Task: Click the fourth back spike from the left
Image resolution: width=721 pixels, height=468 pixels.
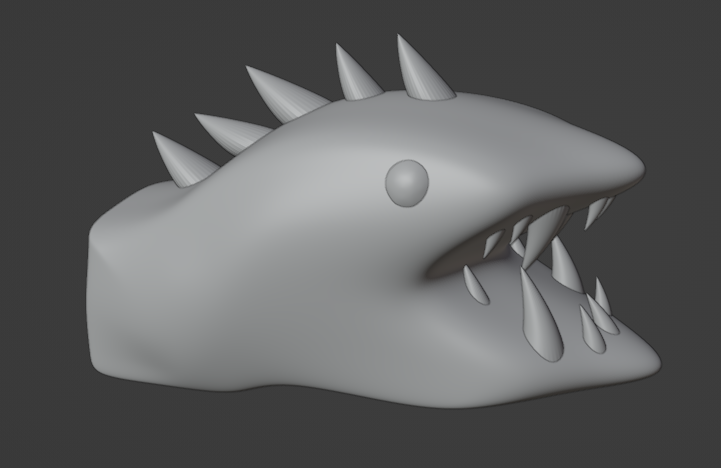Action: [x=355, y=78]
